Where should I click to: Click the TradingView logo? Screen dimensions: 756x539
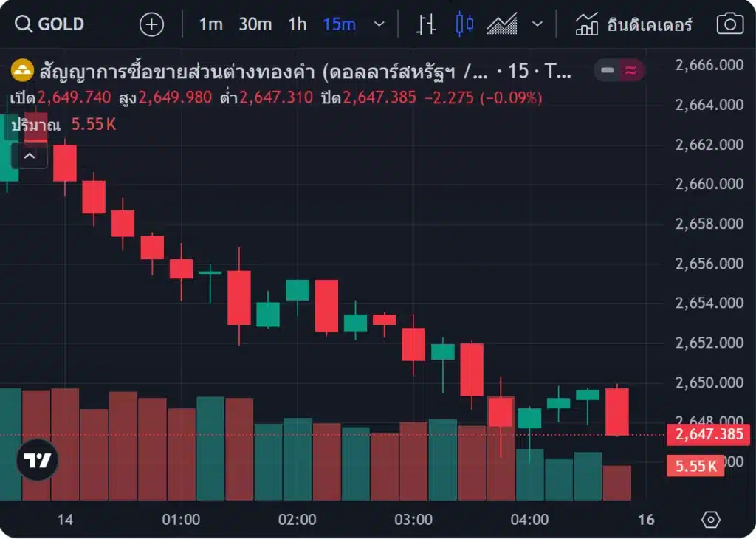click(x=37, y=460)
